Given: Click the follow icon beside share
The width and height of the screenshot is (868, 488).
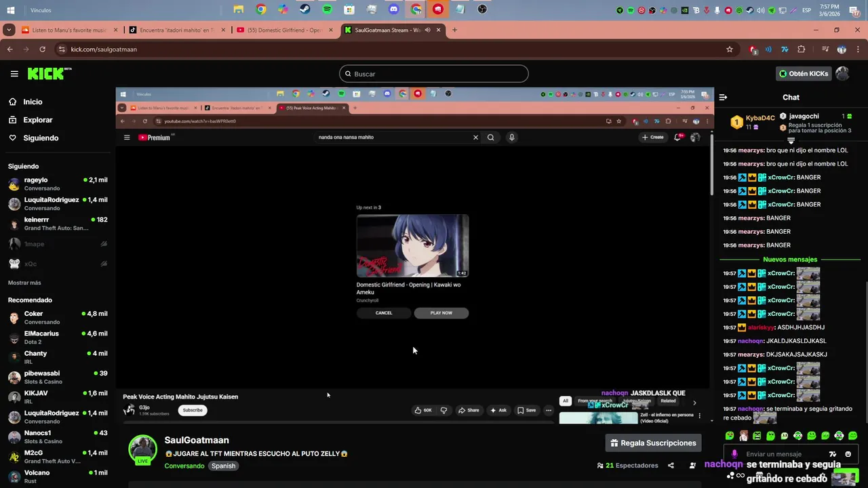Looking at the screenshot, I should (692, 466).
